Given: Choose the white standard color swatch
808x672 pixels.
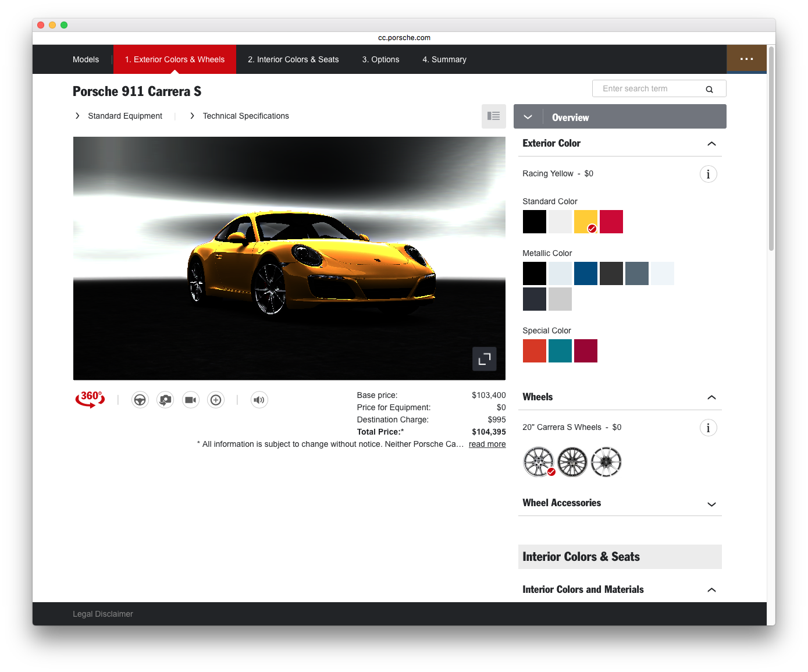Looking at the screenshot, I should tap(560, 222).
